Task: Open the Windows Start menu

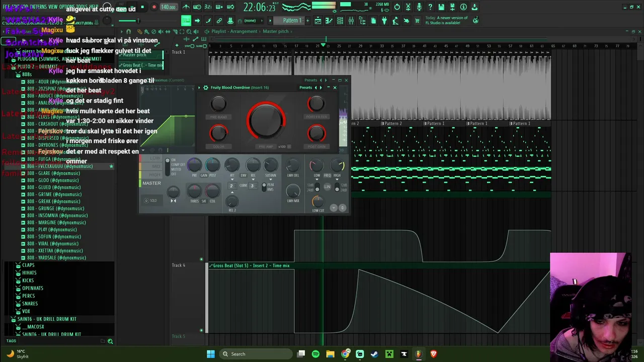Action: (211, 354)
